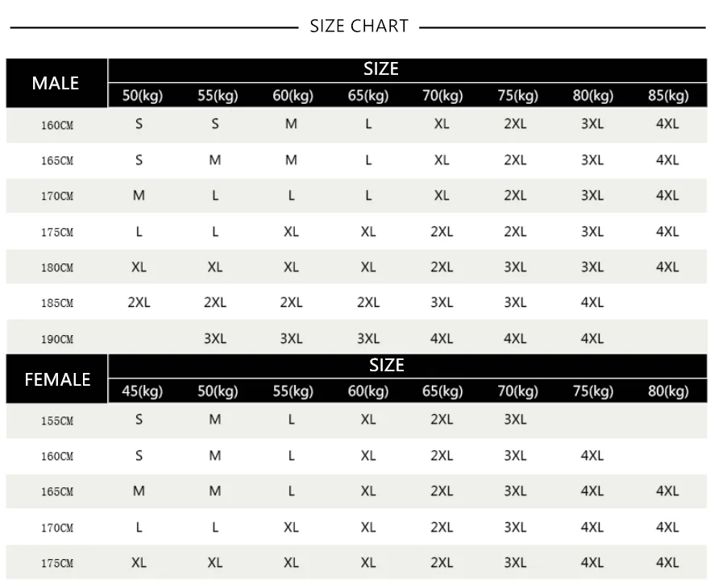Viewport: 710px width, 588px height.
Task: Select the MALE table header cell
Action: pyautogui.click(x=56, y=83)
